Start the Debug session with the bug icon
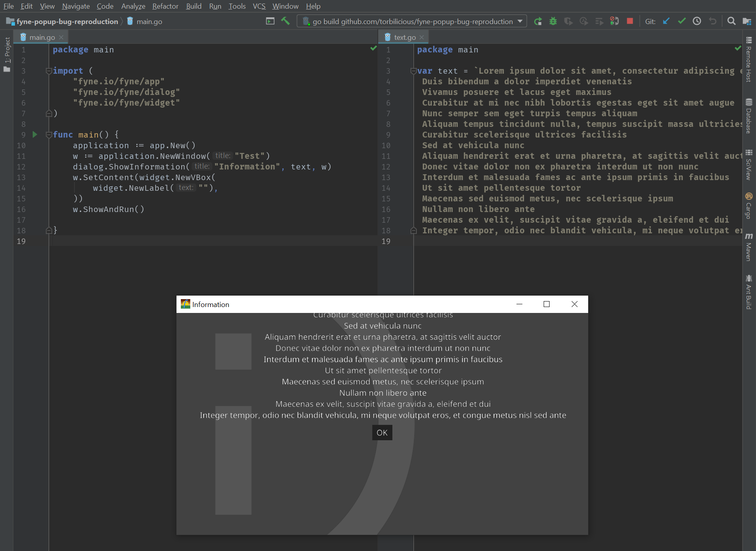Viewport: 756px width, 551px height. [x=553, y=21]
